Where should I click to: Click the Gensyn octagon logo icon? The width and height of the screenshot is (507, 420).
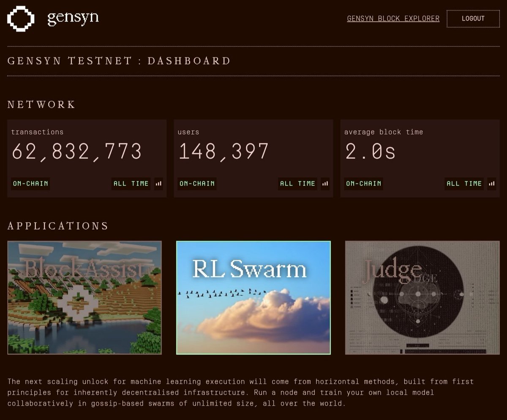[21, 19]
